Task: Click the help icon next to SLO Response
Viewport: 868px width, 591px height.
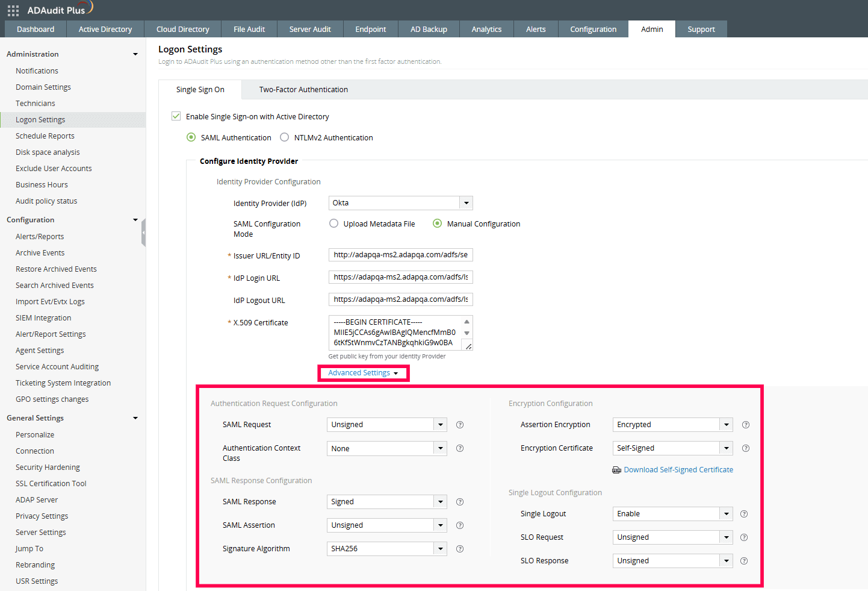Action: (744, 560)
